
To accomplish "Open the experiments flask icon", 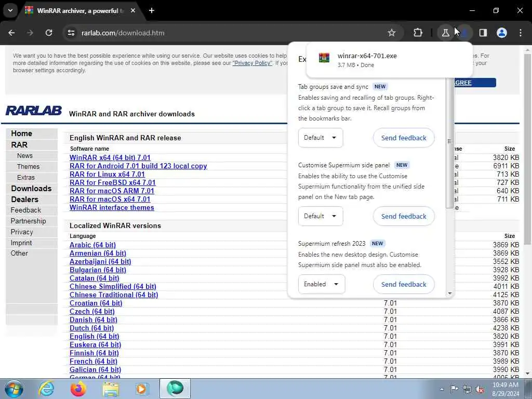I will (445, 33).
